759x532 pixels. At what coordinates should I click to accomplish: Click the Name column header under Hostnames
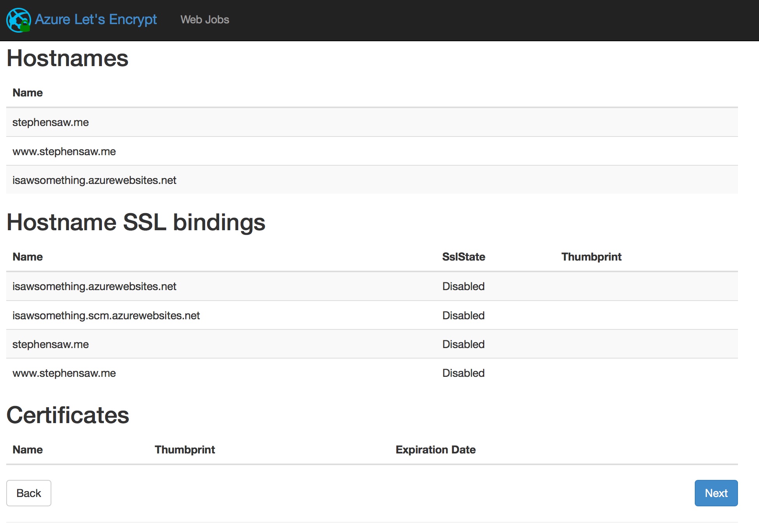coord(27,93)
